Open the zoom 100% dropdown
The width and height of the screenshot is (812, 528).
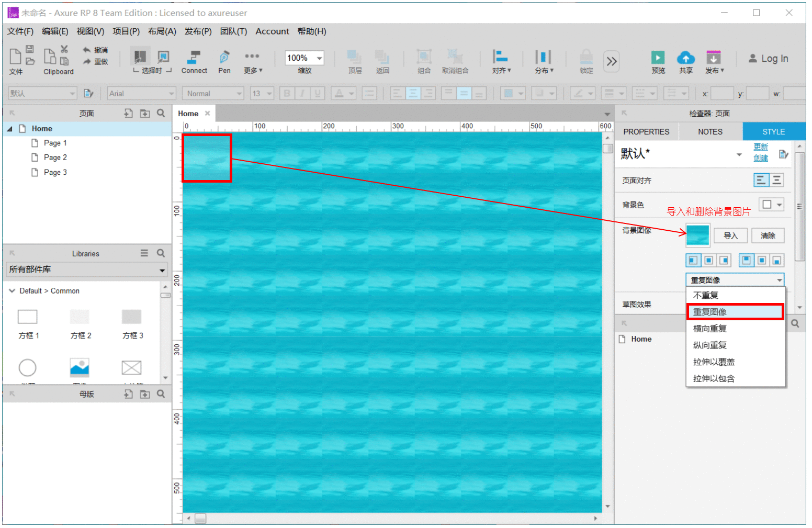point(319,58)
